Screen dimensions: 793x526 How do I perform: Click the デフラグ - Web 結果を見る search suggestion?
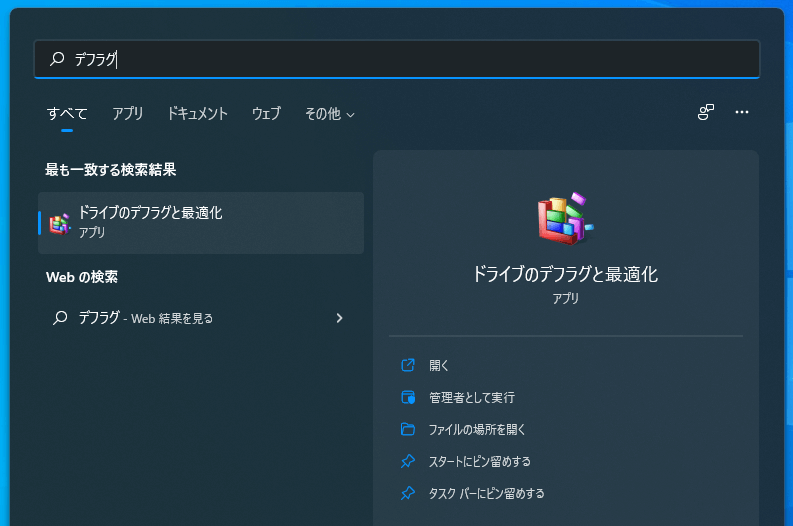(x=201, y=318)
